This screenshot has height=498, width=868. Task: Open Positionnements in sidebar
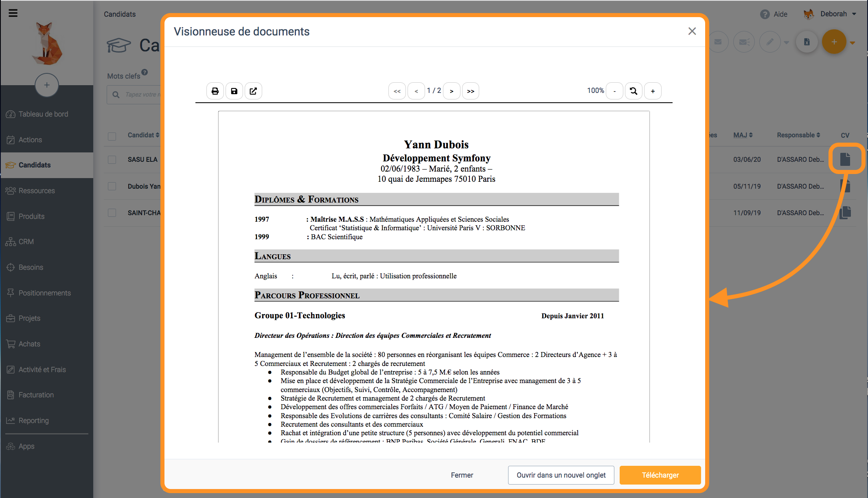tap(47, 293)
